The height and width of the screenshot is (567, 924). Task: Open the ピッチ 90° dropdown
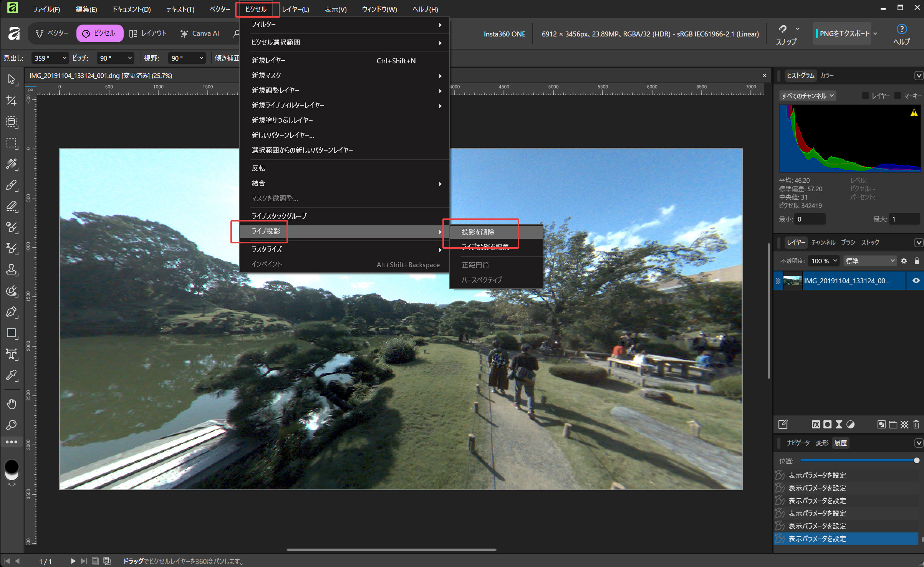pos(116,58)
